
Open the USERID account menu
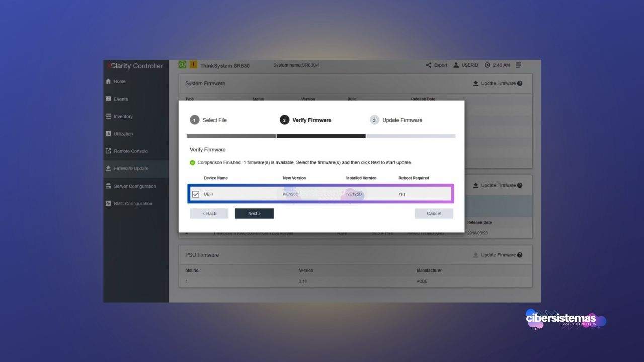(x=466, y=65)
